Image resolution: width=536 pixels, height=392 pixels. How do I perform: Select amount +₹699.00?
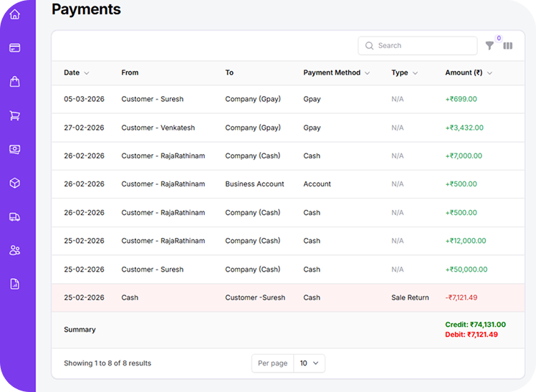(x=461, y=99)
